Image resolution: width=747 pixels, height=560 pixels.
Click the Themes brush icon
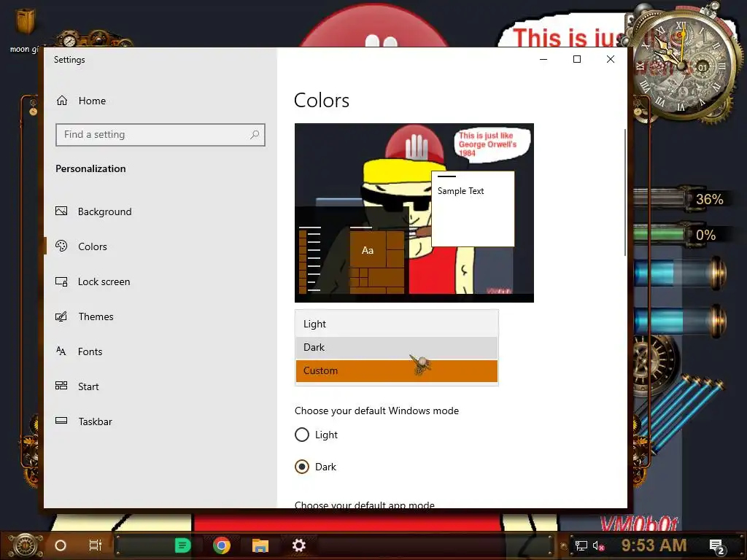pyautogui.click(x=61, y=316)
